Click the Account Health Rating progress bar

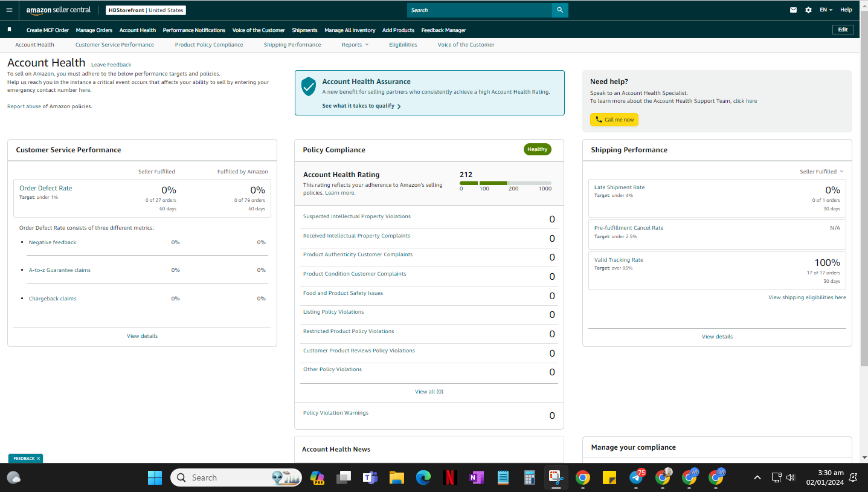tap(506, 183)
